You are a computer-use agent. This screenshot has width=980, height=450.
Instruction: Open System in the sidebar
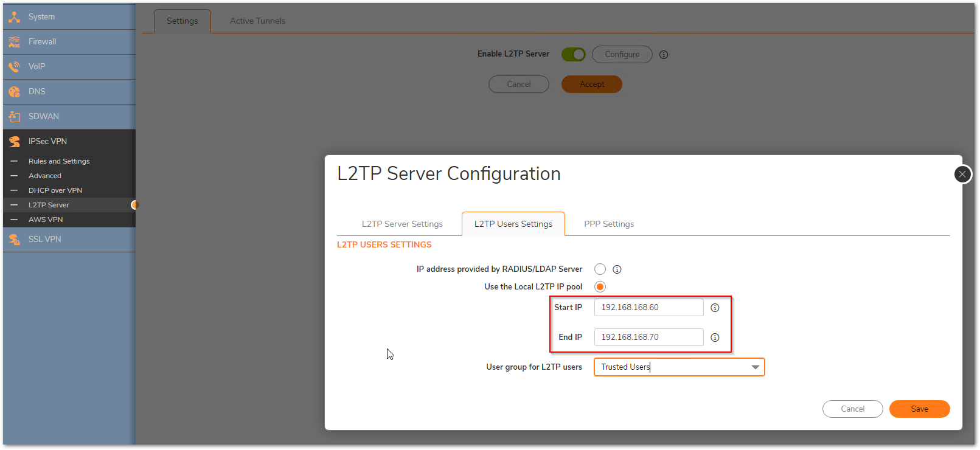point(69,17)
